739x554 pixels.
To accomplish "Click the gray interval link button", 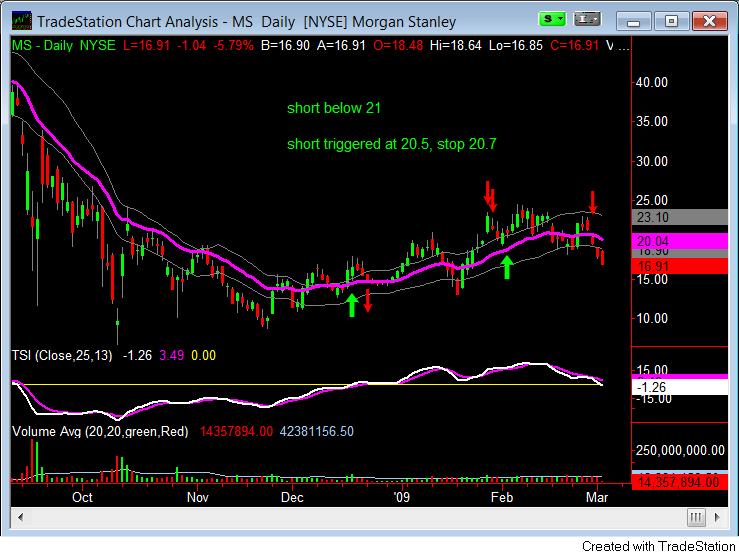I will [587, 19].
